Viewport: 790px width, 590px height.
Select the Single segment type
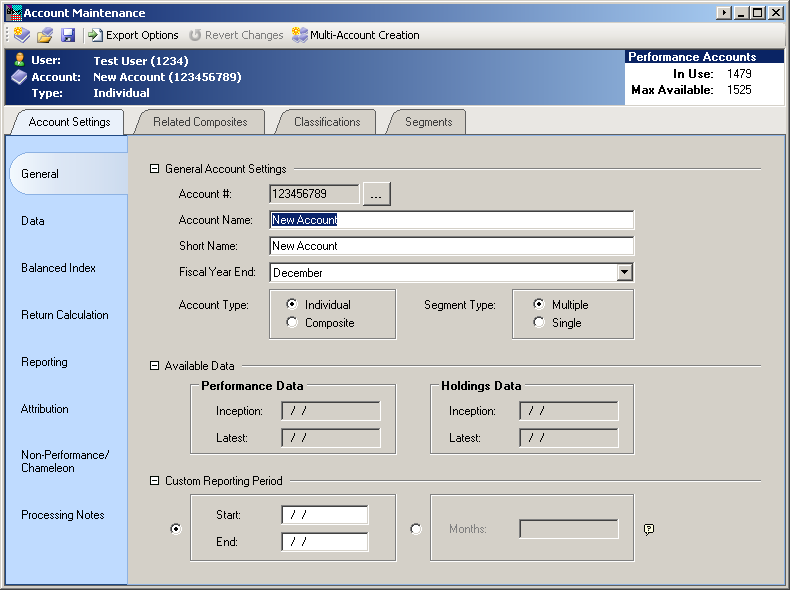click(539, 323)
